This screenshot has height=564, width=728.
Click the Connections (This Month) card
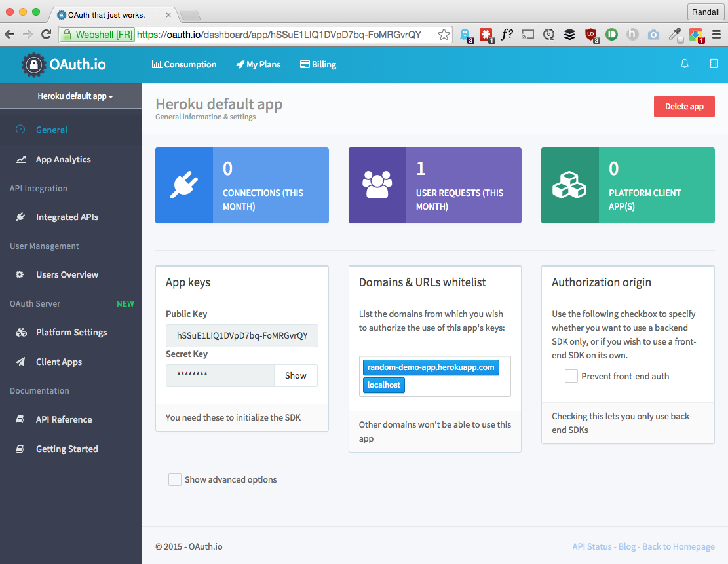[242, 185]
